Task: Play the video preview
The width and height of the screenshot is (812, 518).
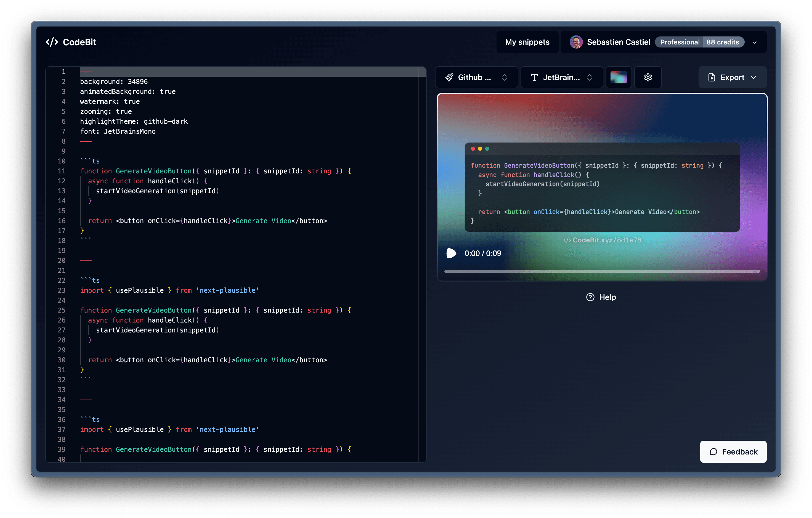Action: click(x=451, y=253)
